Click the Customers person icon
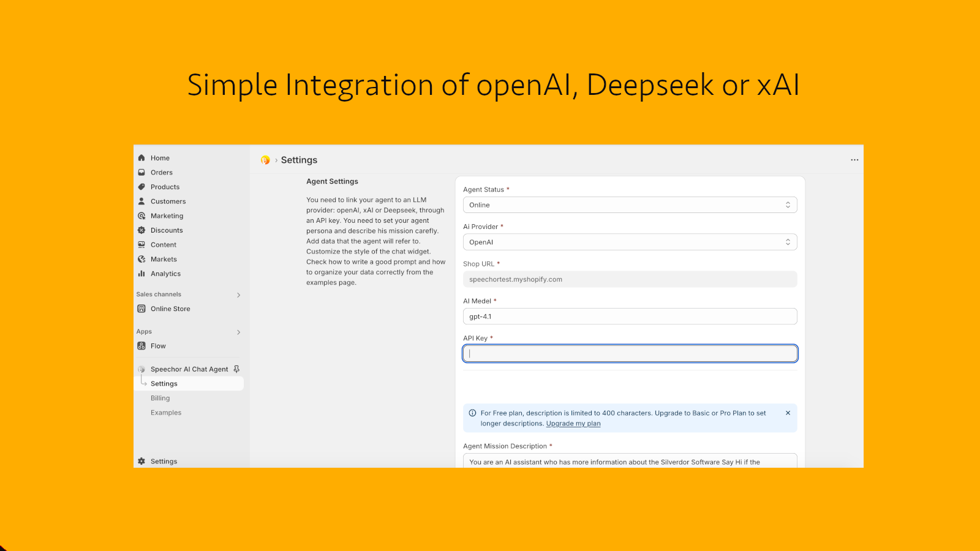The image size is (980, 551). tap(141, 201)
